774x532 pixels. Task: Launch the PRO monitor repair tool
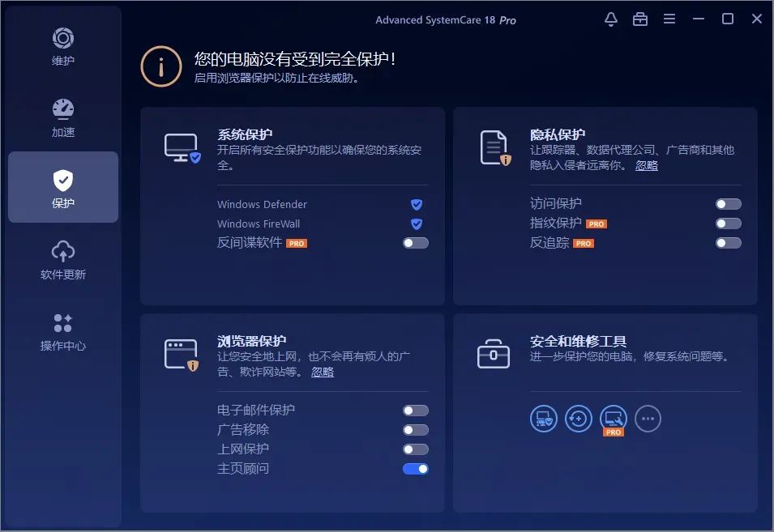[x=613, y=419]
